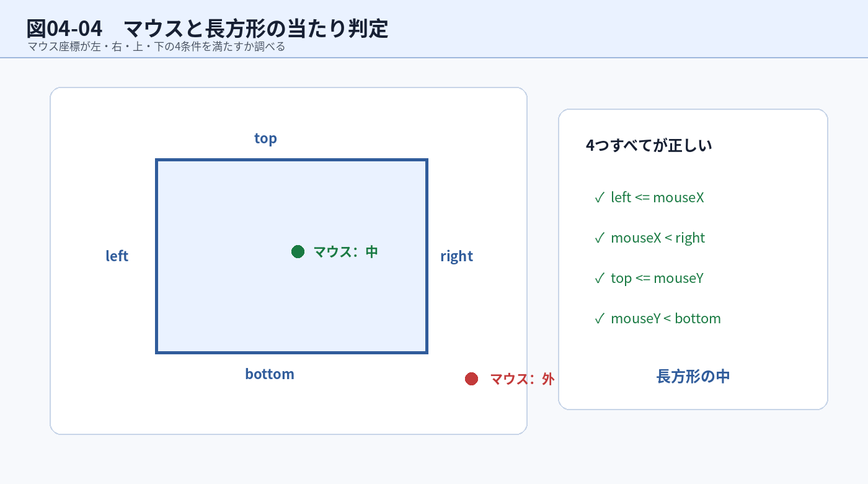Image resolution: width=868 pixels, height=484 pixels.
Task: Click the "マウス：外" label
Action: [522, 379]
